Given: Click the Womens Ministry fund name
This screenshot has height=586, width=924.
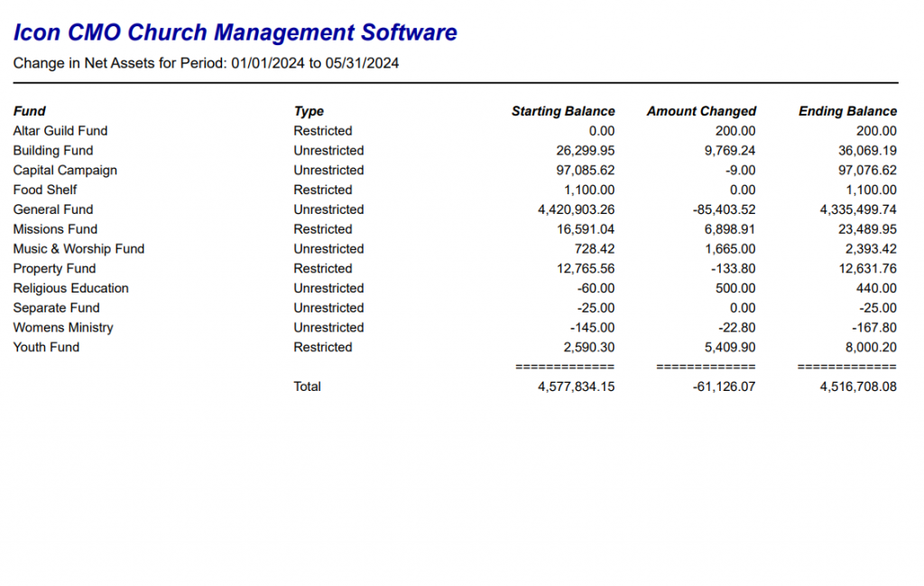Looking at the screenshot, I should pos(63,328).
